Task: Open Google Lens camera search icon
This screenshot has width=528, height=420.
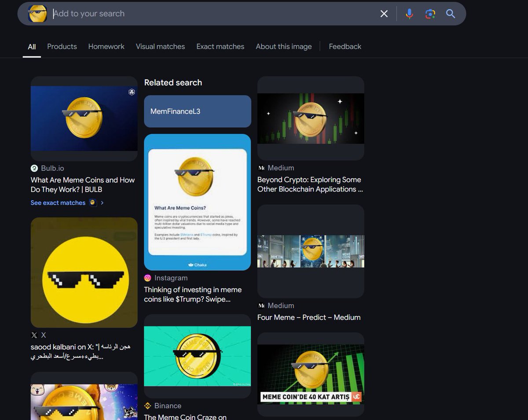Action: 430,14
